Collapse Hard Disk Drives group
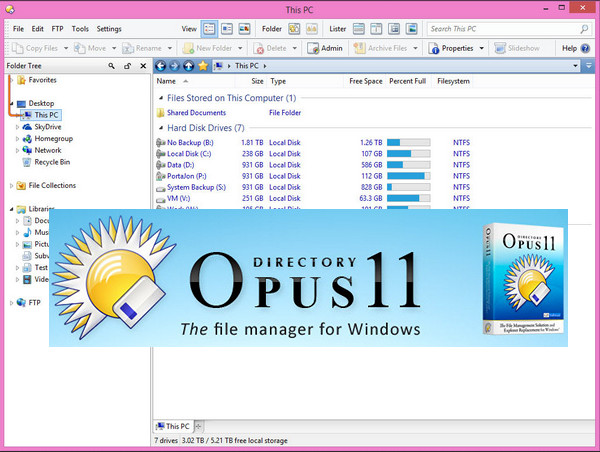 (161, 128)
